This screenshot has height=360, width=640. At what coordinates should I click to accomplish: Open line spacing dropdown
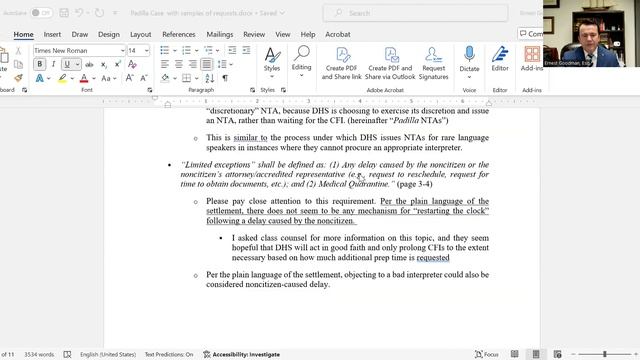pyautogui.click(x=225, y=64)
